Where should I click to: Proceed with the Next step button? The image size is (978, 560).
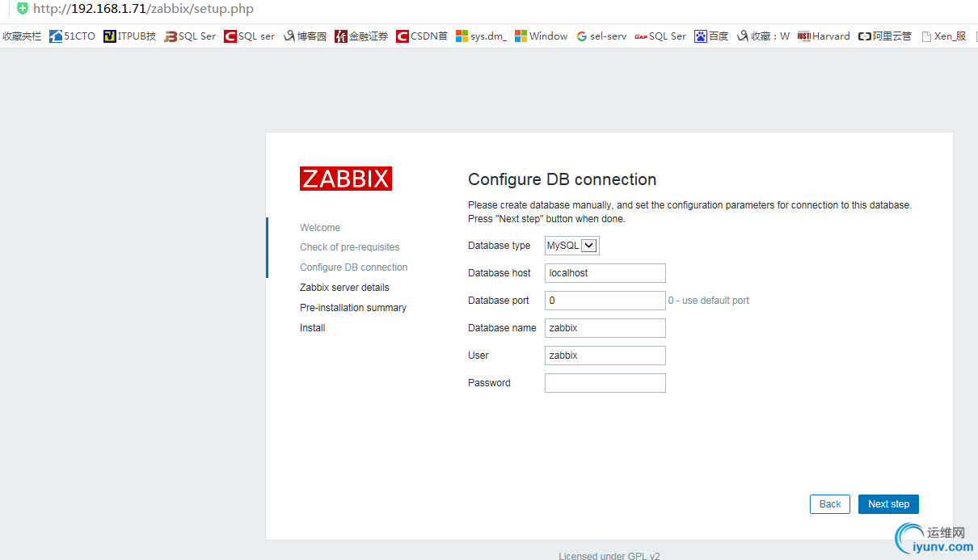point(888,504)
